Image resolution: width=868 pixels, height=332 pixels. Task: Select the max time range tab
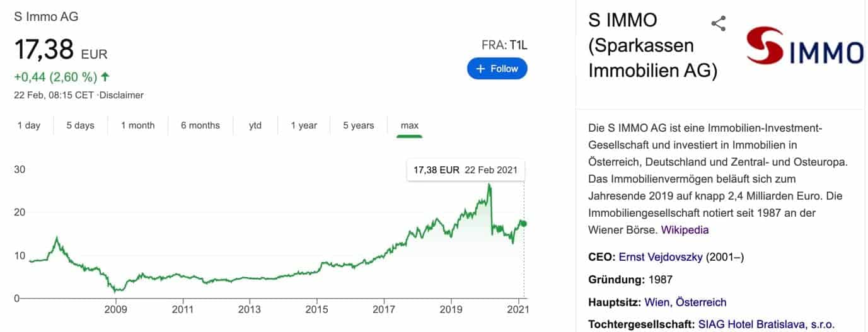tap(410, 125)
